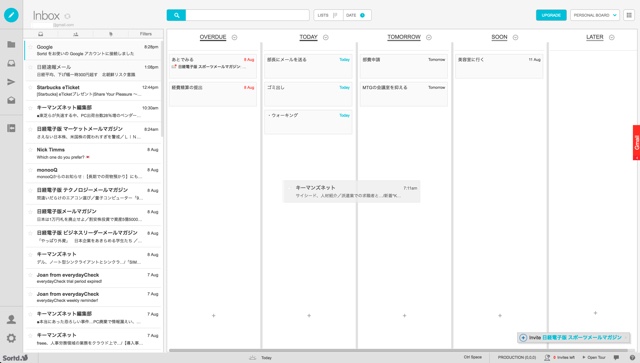Select the 'ウォーキング' task card
Image resolution: width=640 pixels, height=363 pixels.
[308, 122]
